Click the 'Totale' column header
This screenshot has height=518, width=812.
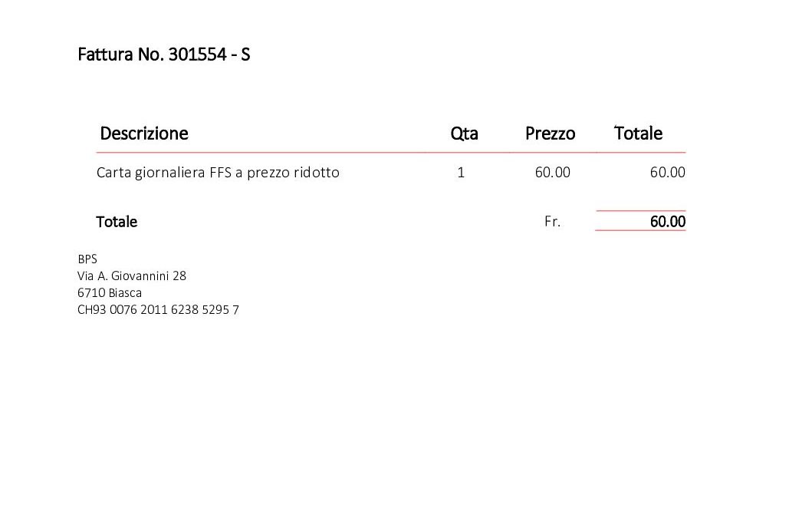point(638,134)
